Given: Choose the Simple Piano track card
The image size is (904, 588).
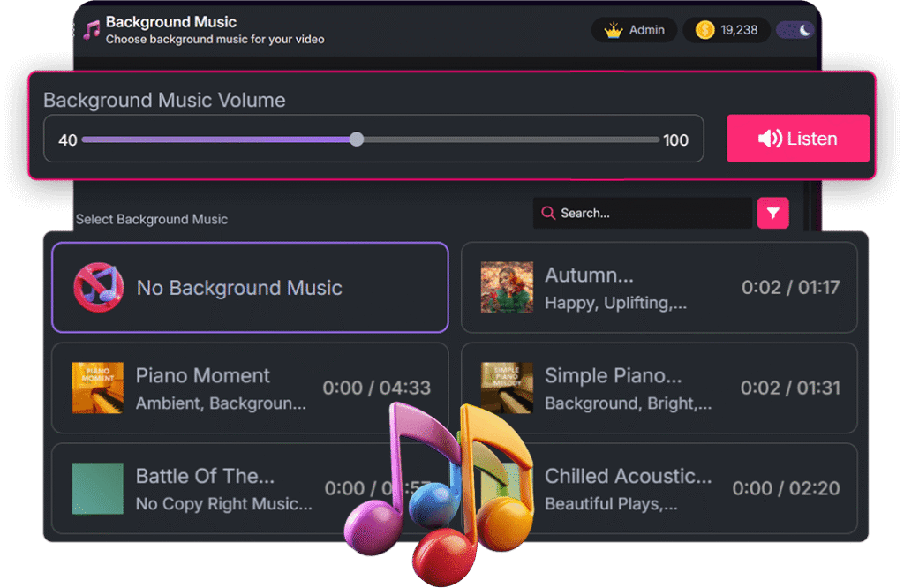Looking at the screenshot, I should (x=659, y=388).
